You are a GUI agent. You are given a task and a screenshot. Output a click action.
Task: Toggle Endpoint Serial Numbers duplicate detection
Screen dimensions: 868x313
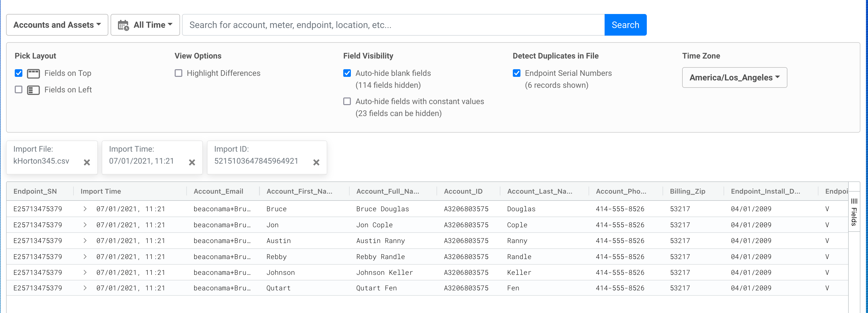516,73
